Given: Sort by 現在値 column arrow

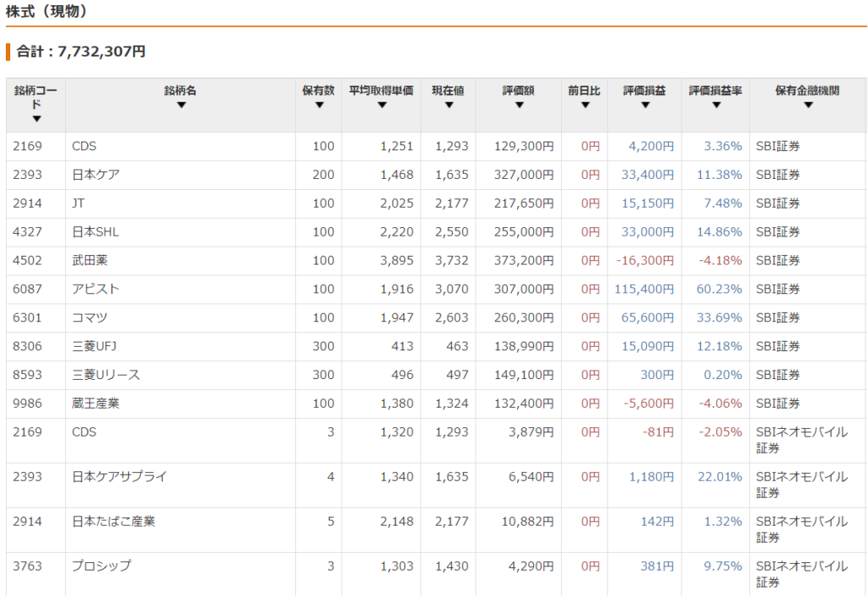Looking at the screenshot, I should pyautogui.click(x=449, y=104).
